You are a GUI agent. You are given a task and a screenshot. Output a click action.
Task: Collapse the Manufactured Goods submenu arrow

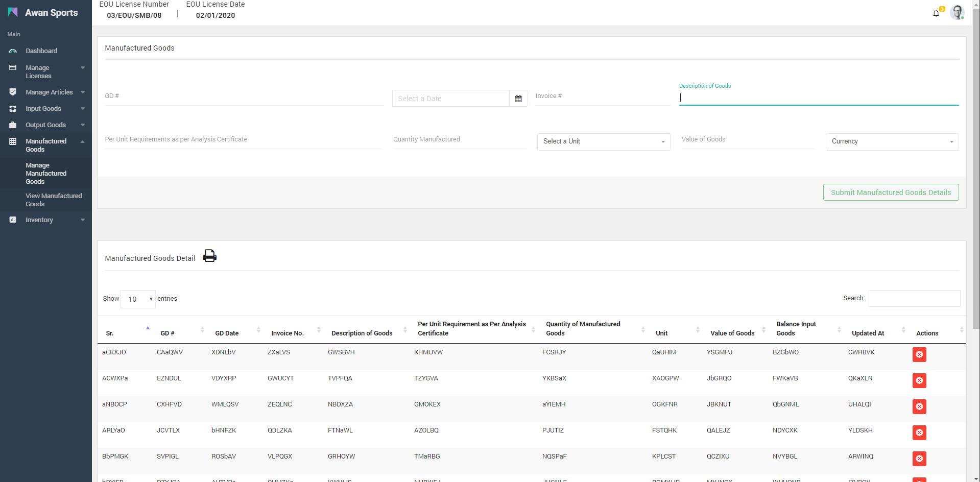83,141
